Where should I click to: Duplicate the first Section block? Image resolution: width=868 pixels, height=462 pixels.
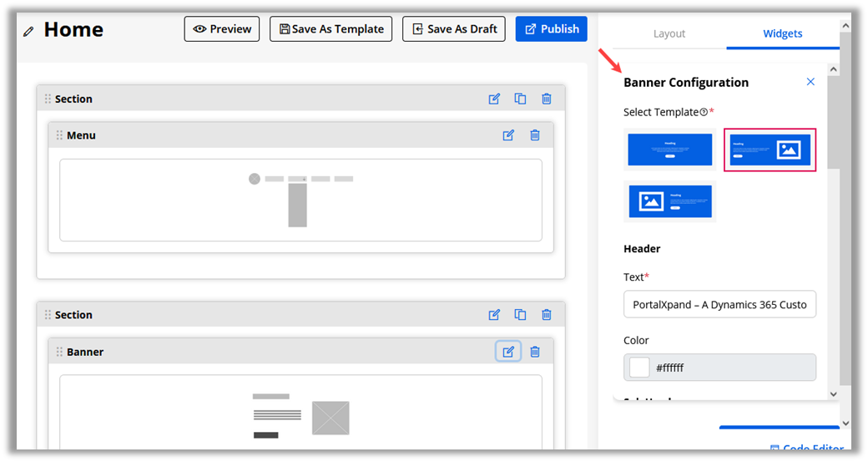[520, 99]
